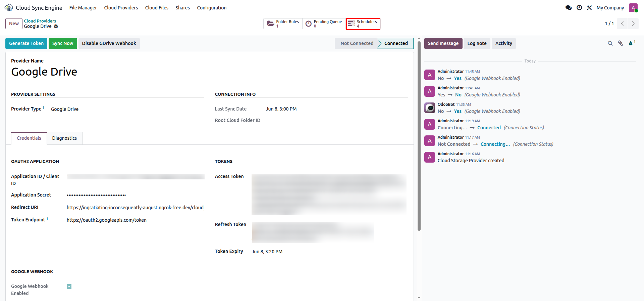
Task: Click the Cloud Sync Engine app logo
Action: (9, 7)
